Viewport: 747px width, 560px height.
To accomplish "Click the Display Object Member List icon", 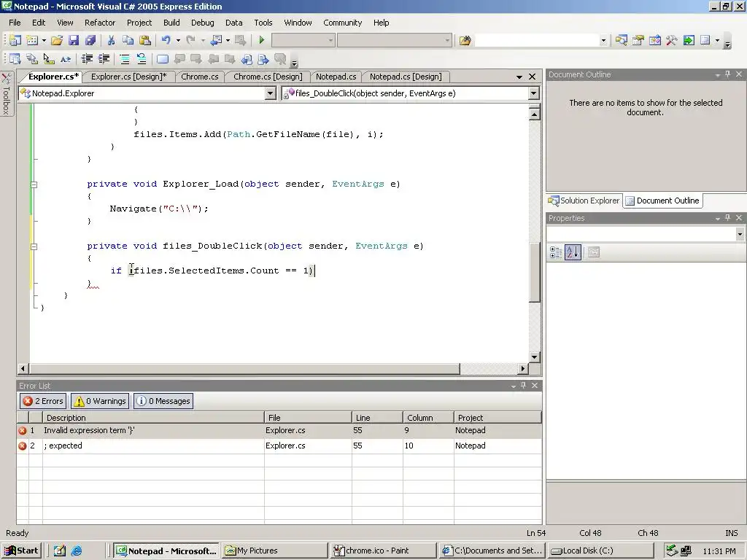I will 15,59.
